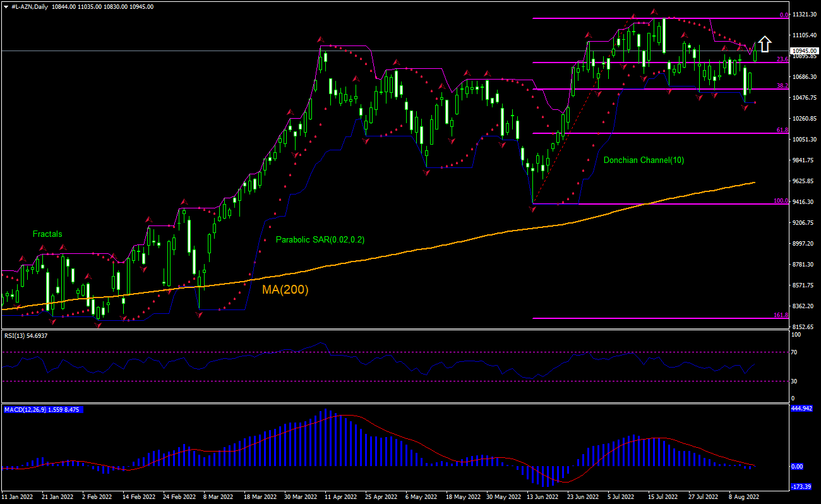Select the Fractals text label

click(47, 234)
